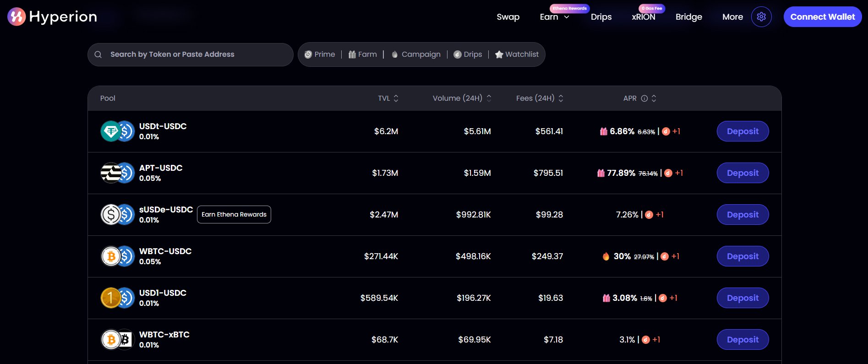The width and height of the screenshot is (868, 364).
Task: Click the sUSDe-USDC token pair icon
Action: (117, 215)
